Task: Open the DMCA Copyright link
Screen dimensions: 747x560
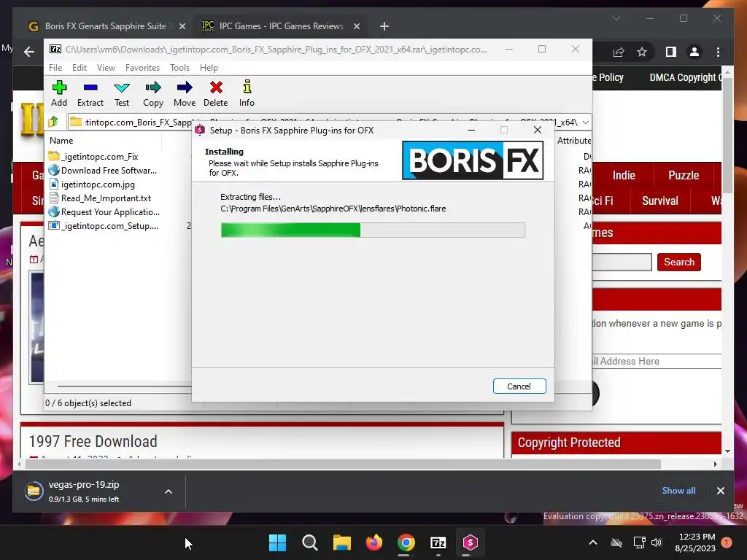Action: (x=686, y=77)
